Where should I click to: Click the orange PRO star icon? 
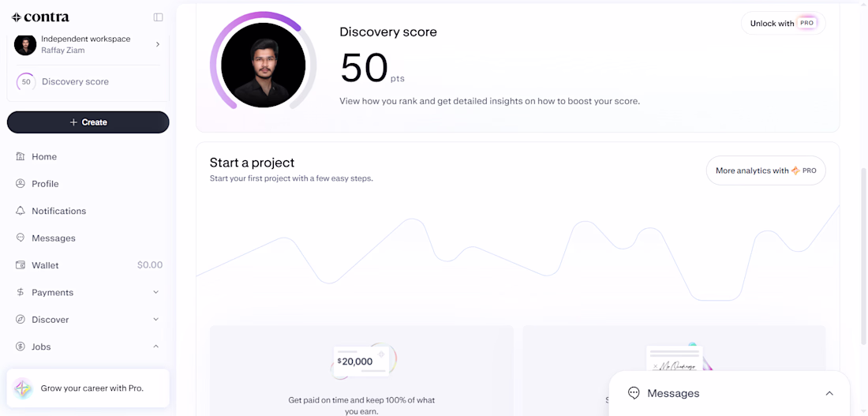(795, 171)
